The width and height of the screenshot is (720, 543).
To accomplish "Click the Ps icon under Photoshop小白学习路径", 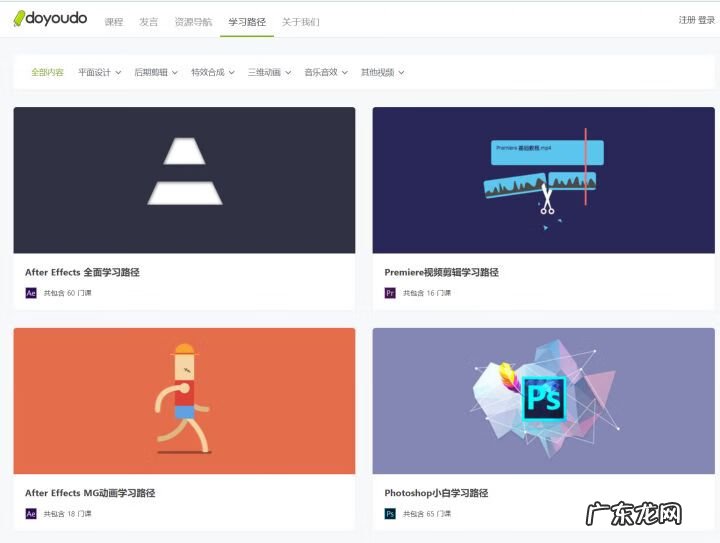I will coord(390,514).
